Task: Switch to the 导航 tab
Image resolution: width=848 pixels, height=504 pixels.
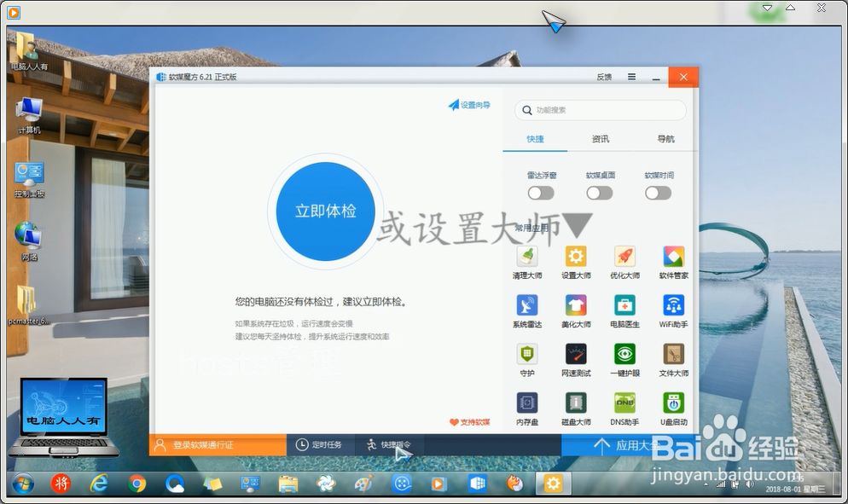Action: pos(665,139)
